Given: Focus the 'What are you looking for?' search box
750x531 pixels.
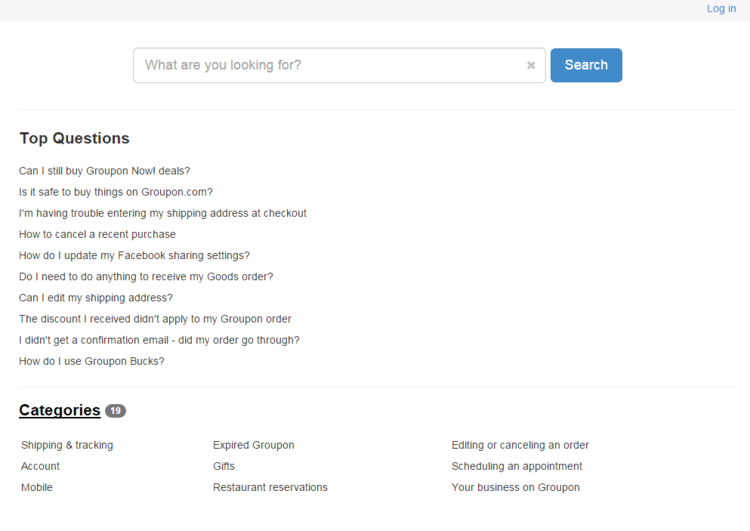Looking at the screenshot, I should [339, 65].
